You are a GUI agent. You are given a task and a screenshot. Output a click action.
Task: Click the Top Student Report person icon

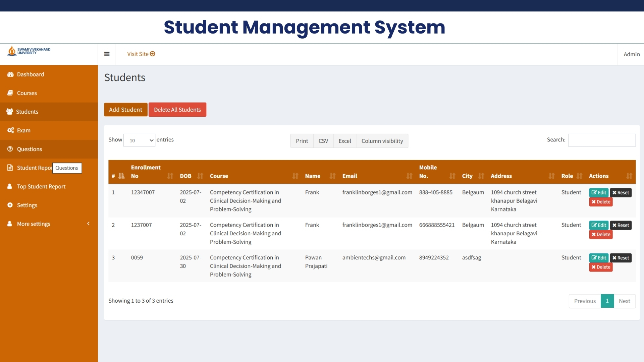[9, 186]
